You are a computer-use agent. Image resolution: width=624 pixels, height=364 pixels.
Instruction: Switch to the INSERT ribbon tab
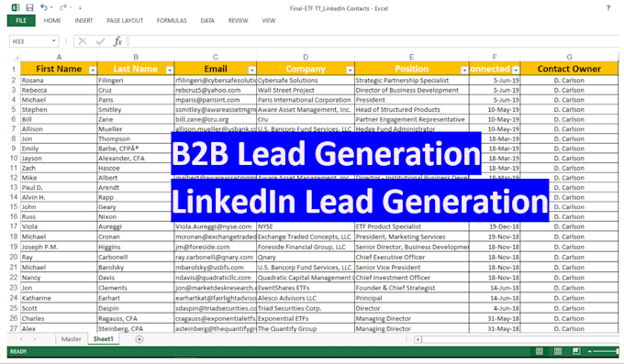pyautogui.click(x=84, y=20)
